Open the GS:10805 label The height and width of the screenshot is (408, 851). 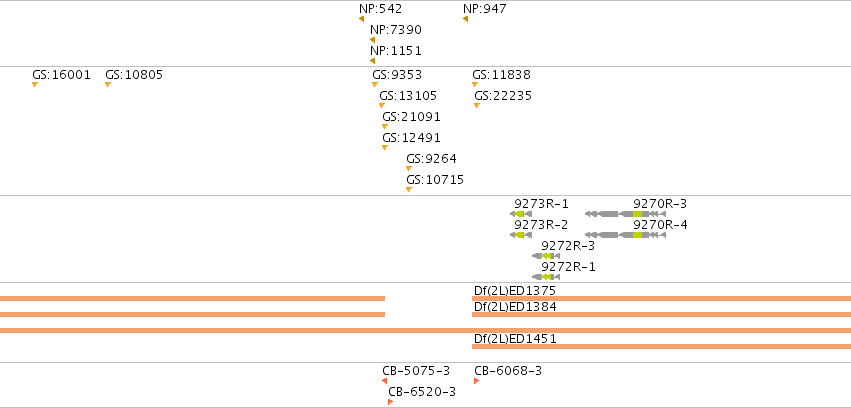[x=134, y=75]
